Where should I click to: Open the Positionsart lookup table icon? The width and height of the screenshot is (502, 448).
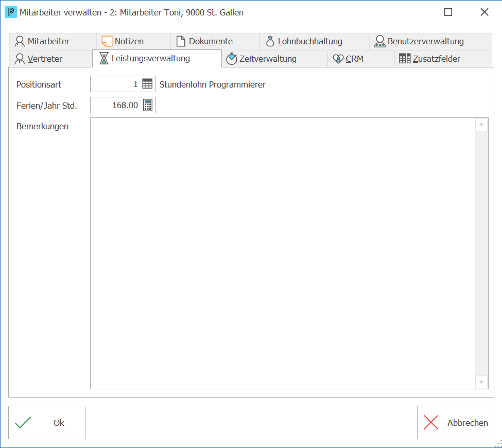[147, 84]
